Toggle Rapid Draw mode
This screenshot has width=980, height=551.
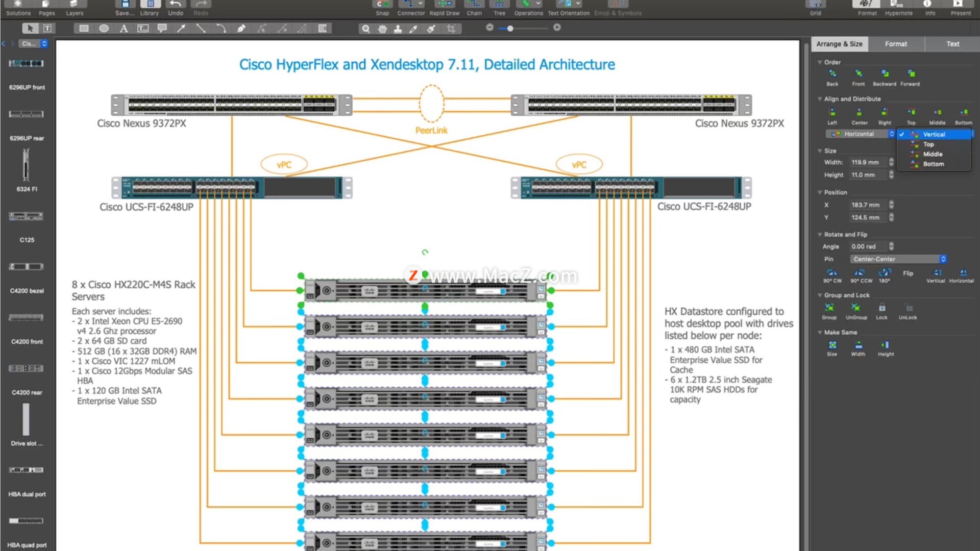pos(444,8)
